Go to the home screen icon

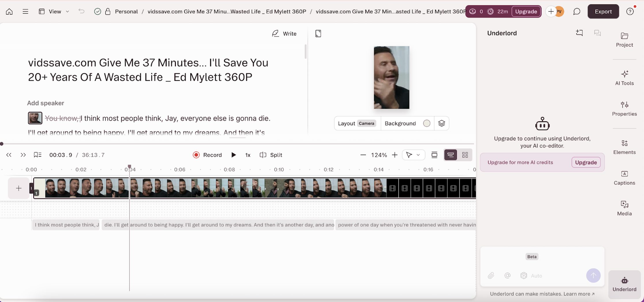point(9,12)
